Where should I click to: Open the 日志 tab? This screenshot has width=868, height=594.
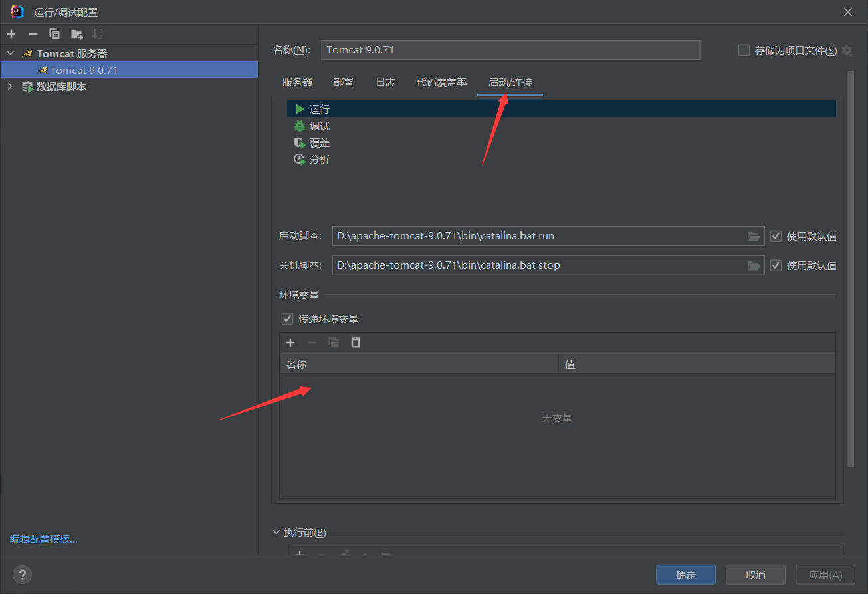pos(385,82)
